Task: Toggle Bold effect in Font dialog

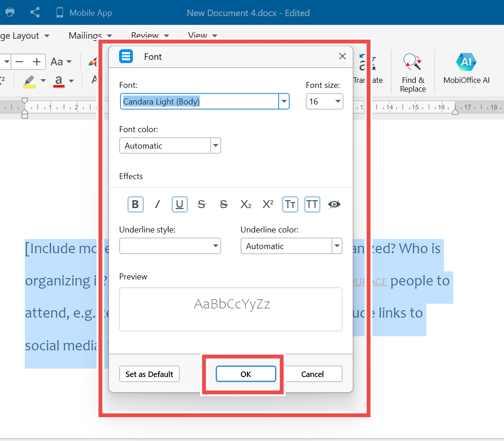Action: pyautogui.click(x=135, y=204)
